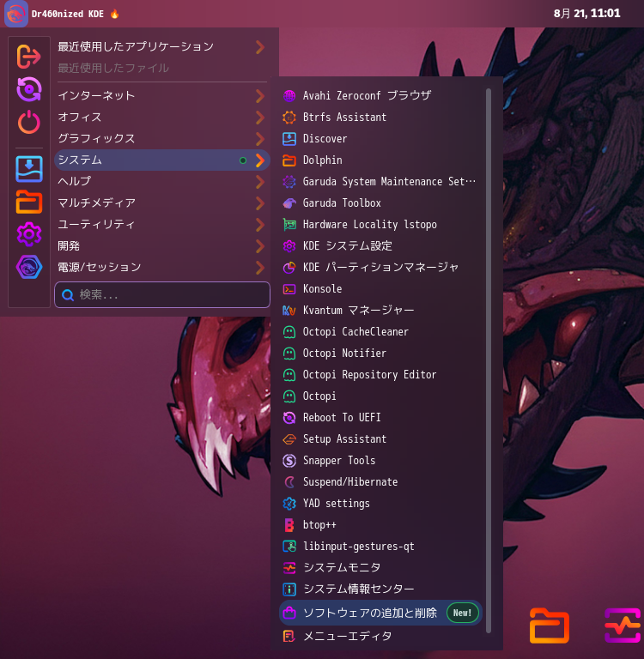Click the folder icon on the bottom dock

click(549, 626)
